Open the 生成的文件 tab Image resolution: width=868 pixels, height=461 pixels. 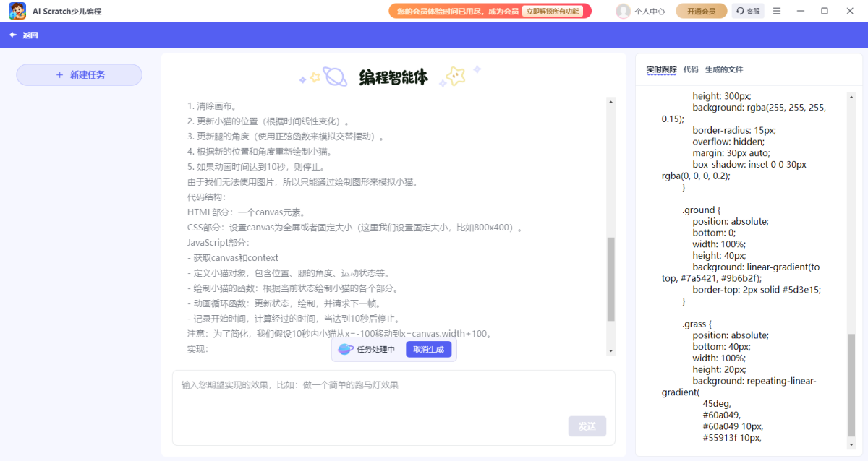[x=724, y=69]
